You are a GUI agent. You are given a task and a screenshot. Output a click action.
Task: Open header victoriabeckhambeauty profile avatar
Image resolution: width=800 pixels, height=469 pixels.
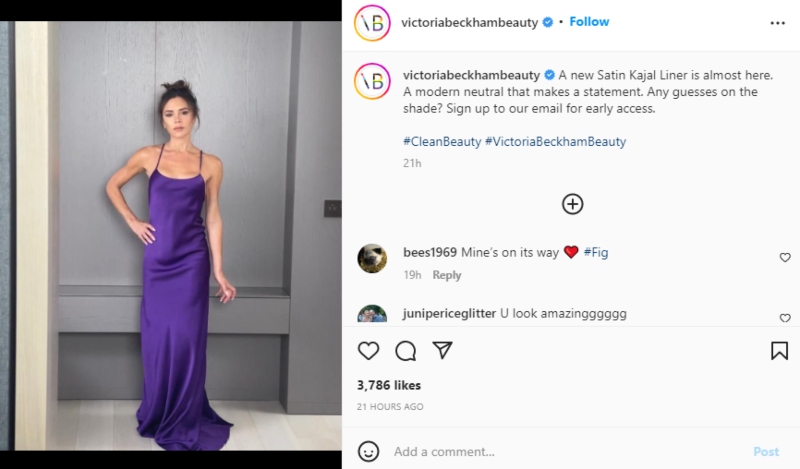[372, 22]
